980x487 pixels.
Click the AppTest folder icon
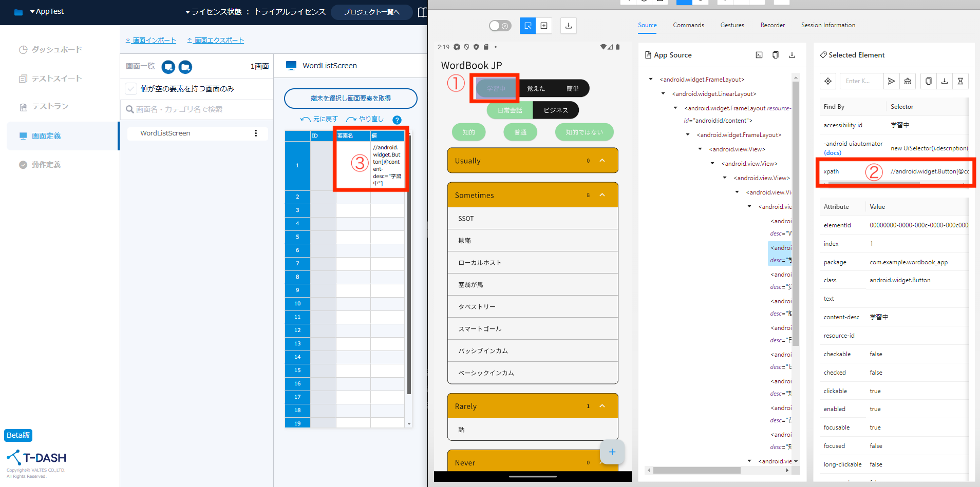pos(18,12)
